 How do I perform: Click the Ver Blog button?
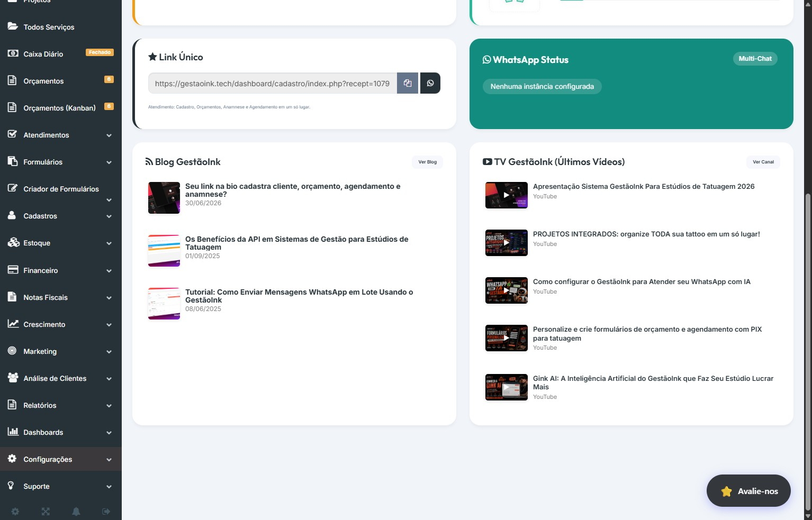[428, 162]
